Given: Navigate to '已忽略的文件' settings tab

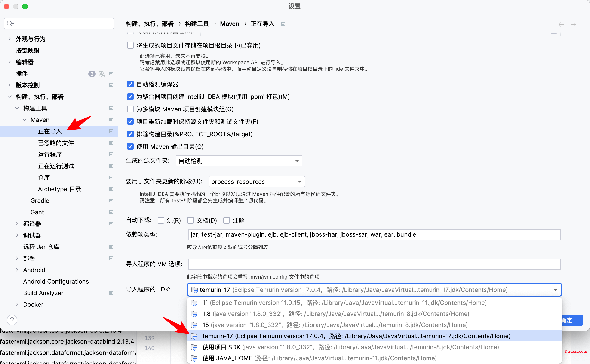Looking at the screenshot, I should click(56, 142).
